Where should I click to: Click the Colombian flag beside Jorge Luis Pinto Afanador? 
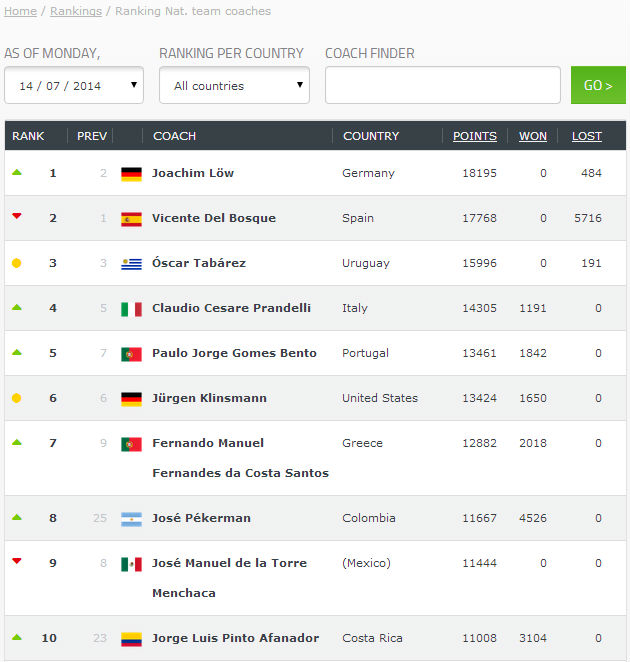131,639
